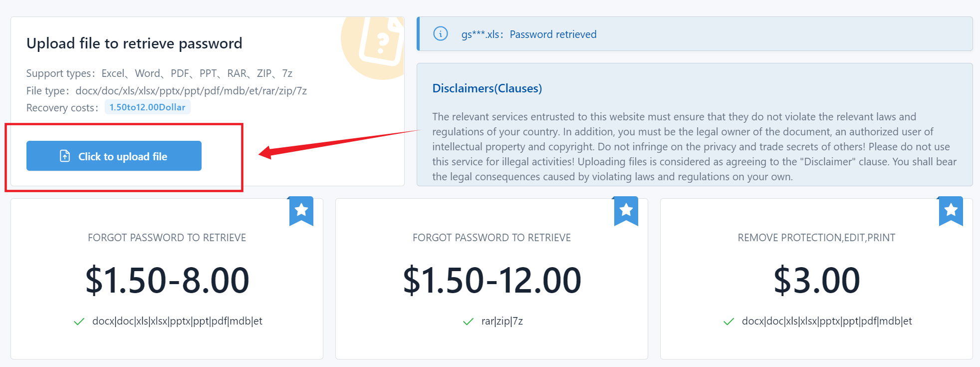Click the info circle icon beside gs***.xls
Viewport: 980px width, 367px height.
tap(440, 34)
